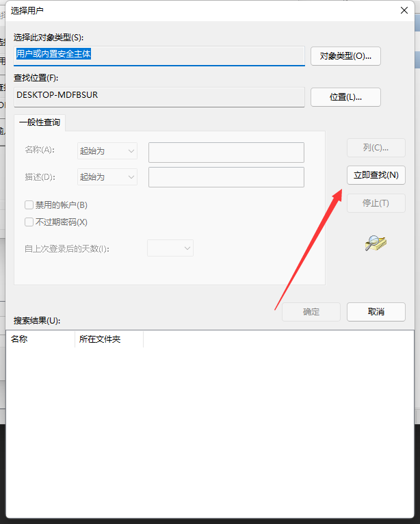Click the 用户或内置安全主体 object type field
Image resolution: width=420 pixels, height=524 pixels.
(x=159, y=56)
